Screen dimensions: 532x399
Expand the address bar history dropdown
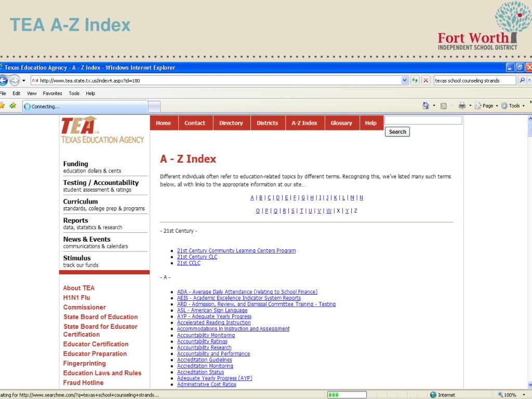[x=404, y=81]
